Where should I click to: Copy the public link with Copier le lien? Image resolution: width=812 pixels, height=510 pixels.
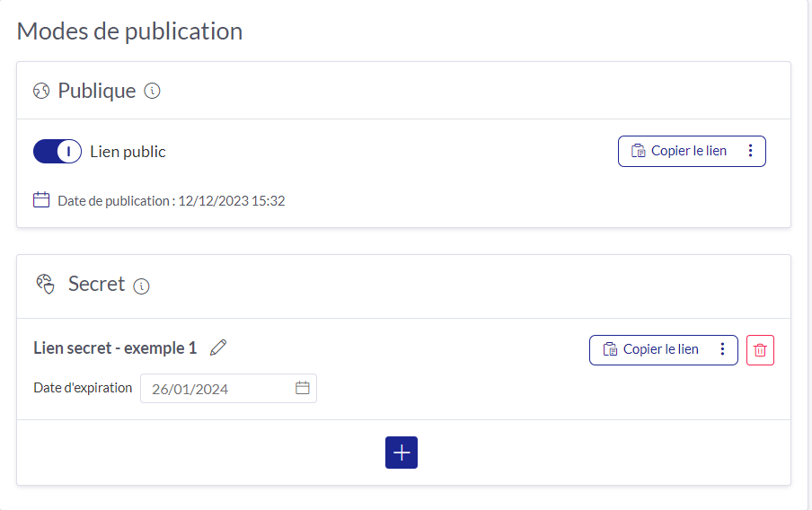(679, 151)
